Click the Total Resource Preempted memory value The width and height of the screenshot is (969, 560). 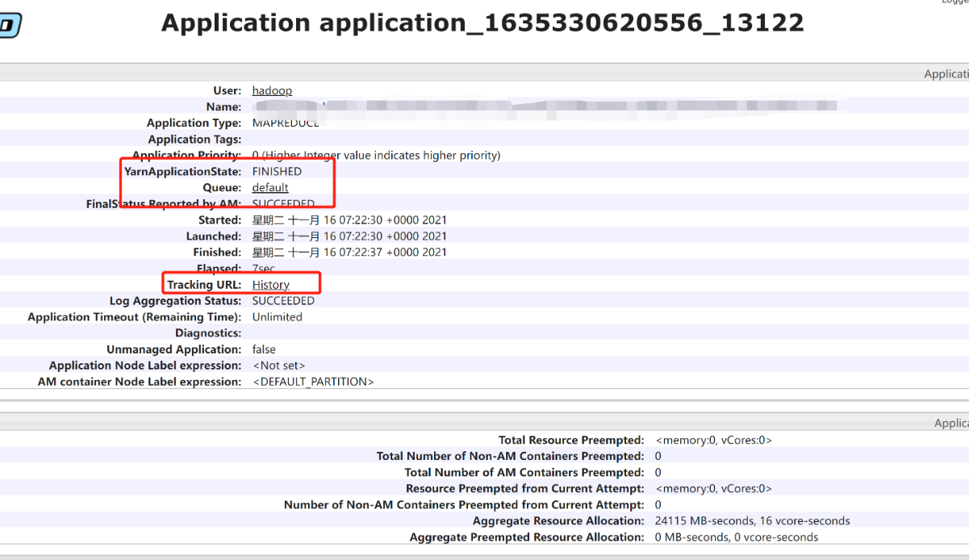click(714, 441)
